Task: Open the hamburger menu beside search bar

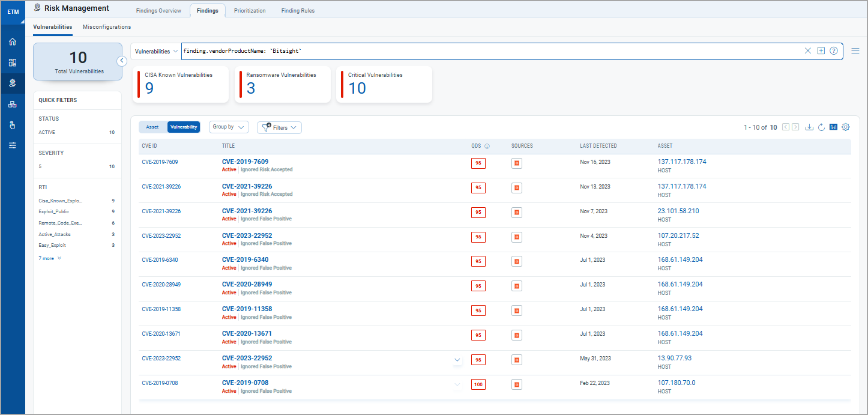Action: click(855, 51)
